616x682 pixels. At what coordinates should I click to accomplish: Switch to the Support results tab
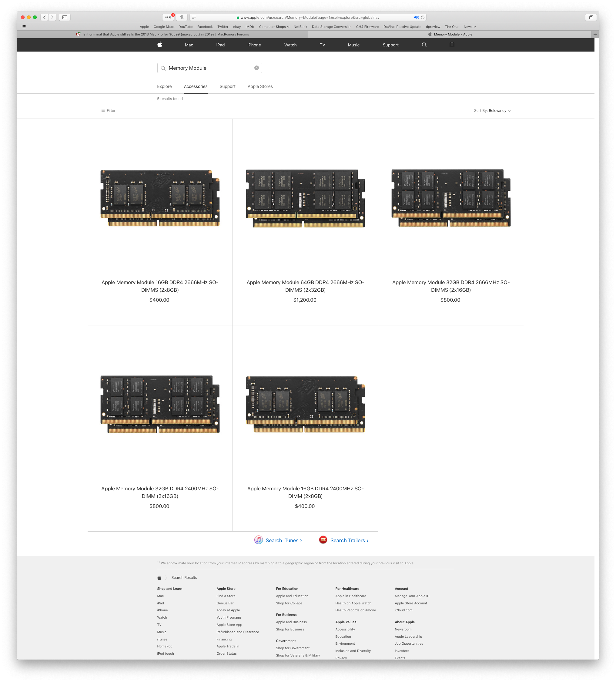pyautogui.click(x=228, y=87)
